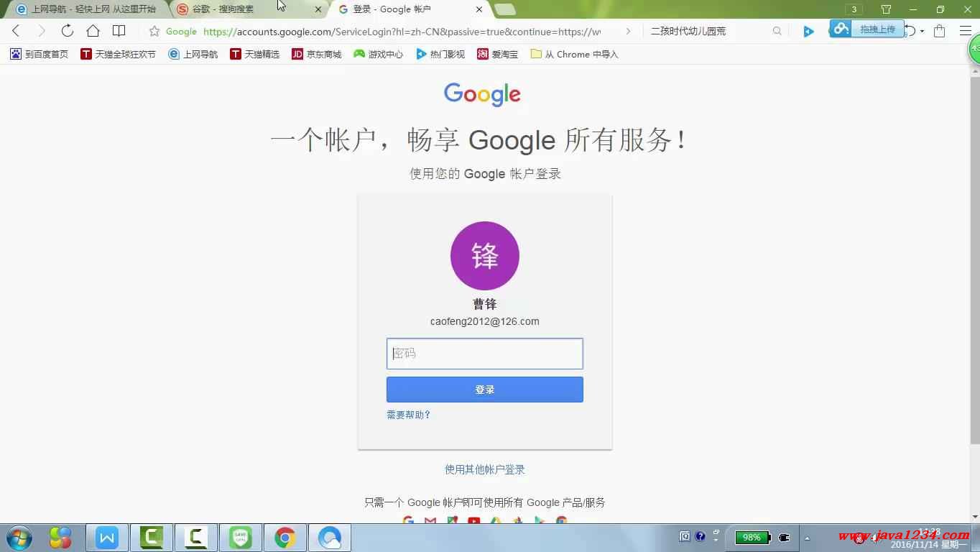Open the Windows Start menu
980x552 pixels.
pyautogui.click(x=19, y=538)
